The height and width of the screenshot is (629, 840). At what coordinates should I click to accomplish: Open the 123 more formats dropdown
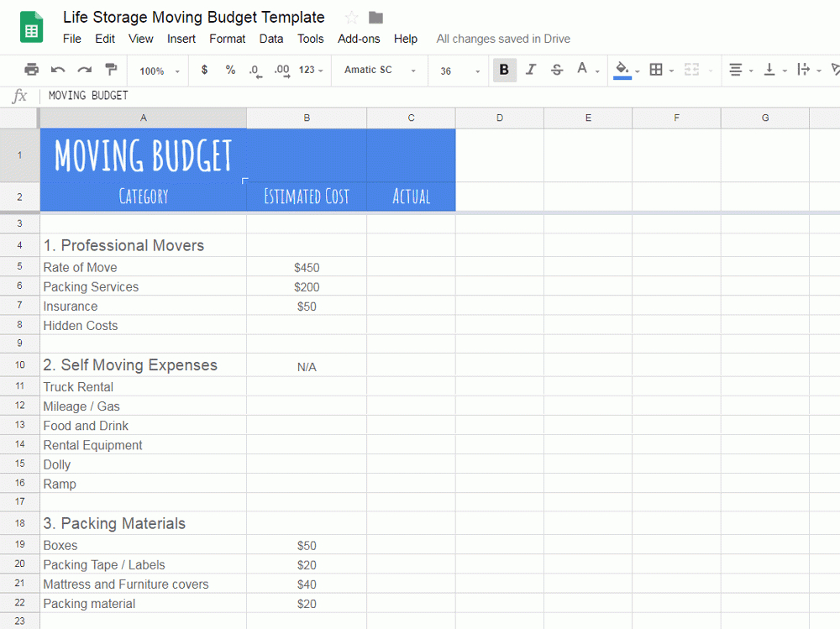(311, 70)
